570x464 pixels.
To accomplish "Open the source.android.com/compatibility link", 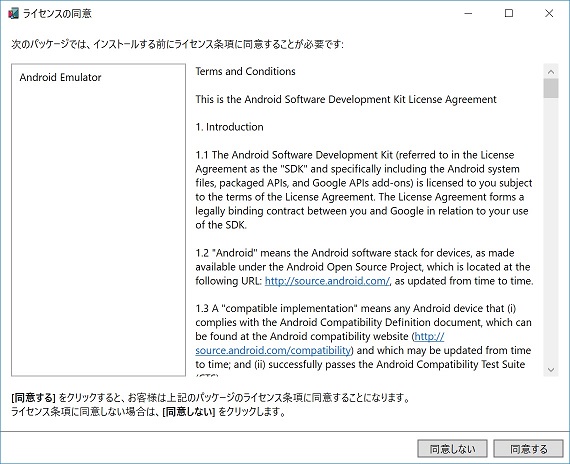I will [x=273, y=350].
